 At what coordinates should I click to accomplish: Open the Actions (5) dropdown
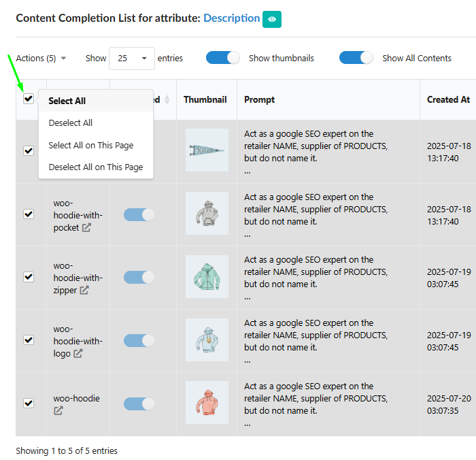pyautogui.click(x=41, y=59)
